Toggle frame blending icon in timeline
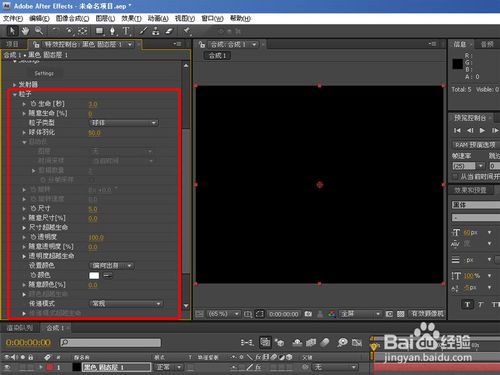500x375 pixels. (x=311, y=342)
